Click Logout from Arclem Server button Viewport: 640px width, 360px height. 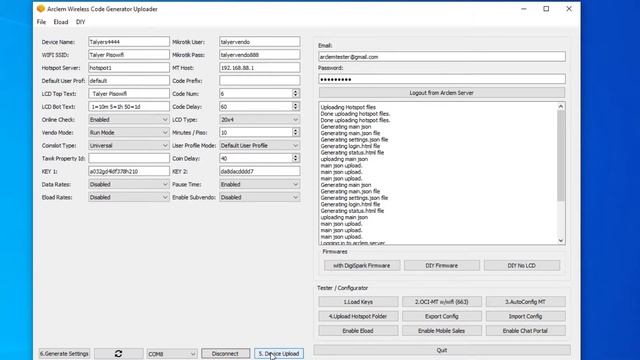pos(442,93)
